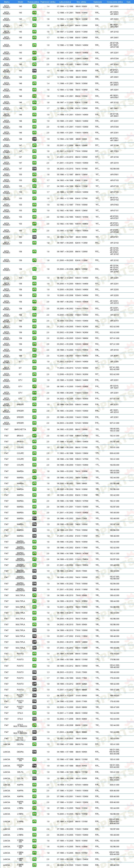
Task: Click petrol icon in Alfa Romeo GT 1.8 row
Action: [x=34, y=362]
